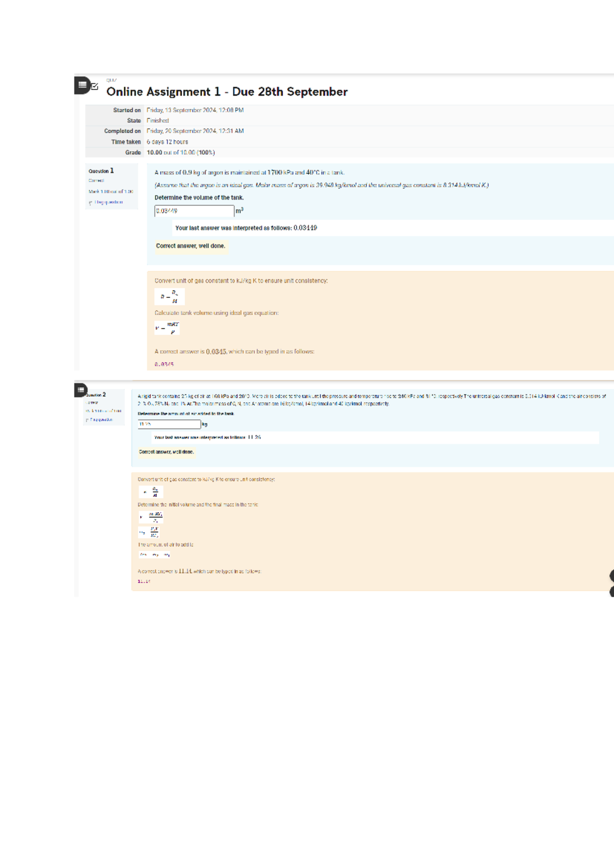Screen dimensions: 614x868
Task: Open the course index drawer beside the quiz title
Action: [82, 85]
